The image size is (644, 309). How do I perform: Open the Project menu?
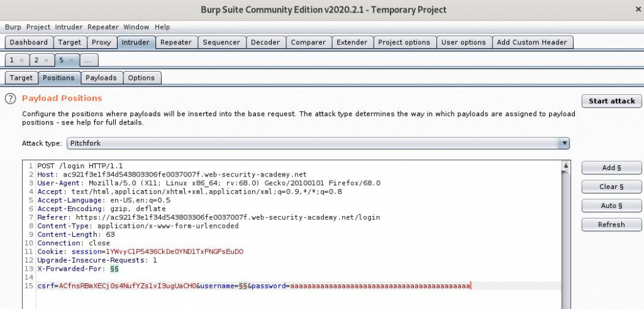[x=38, y=27]
